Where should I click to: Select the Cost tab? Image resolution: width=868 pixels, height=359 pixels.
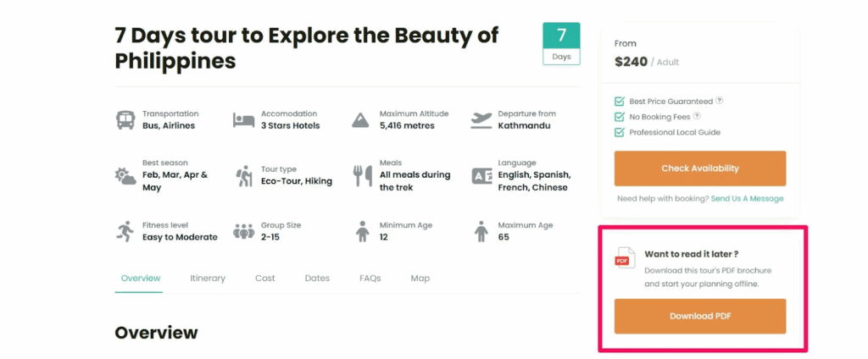(265, 278)
